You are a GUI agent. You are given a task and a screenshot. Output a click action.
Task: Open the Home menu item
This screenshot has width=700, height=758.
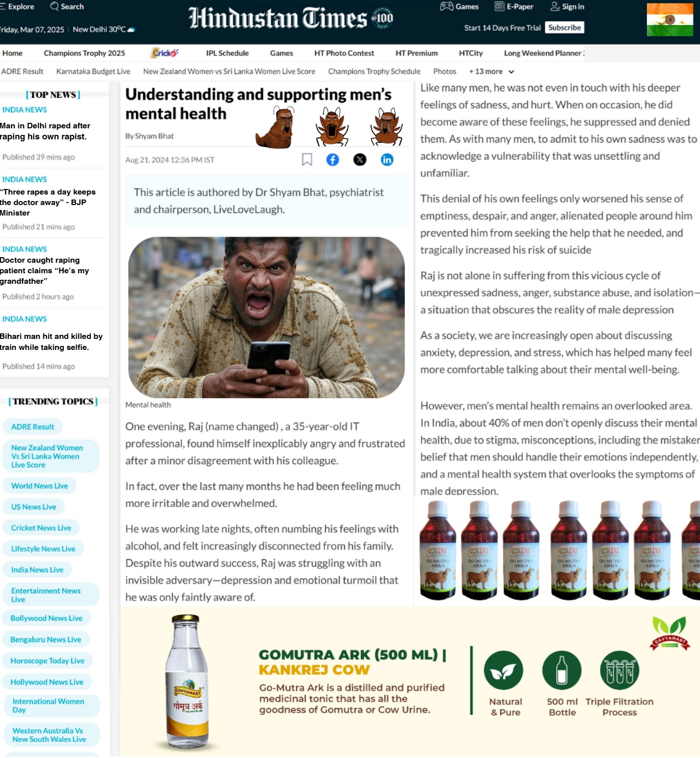coord(13,53)
